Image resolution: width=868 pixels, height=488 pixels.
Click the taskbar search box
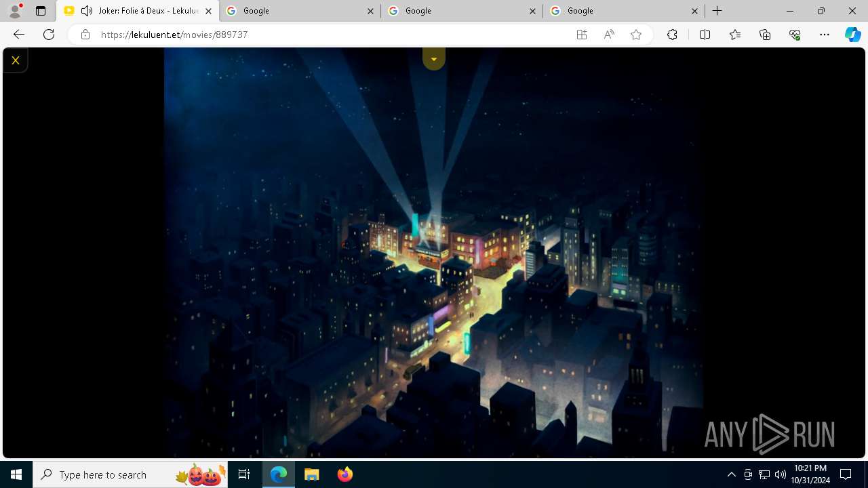[x=130, y=474]
